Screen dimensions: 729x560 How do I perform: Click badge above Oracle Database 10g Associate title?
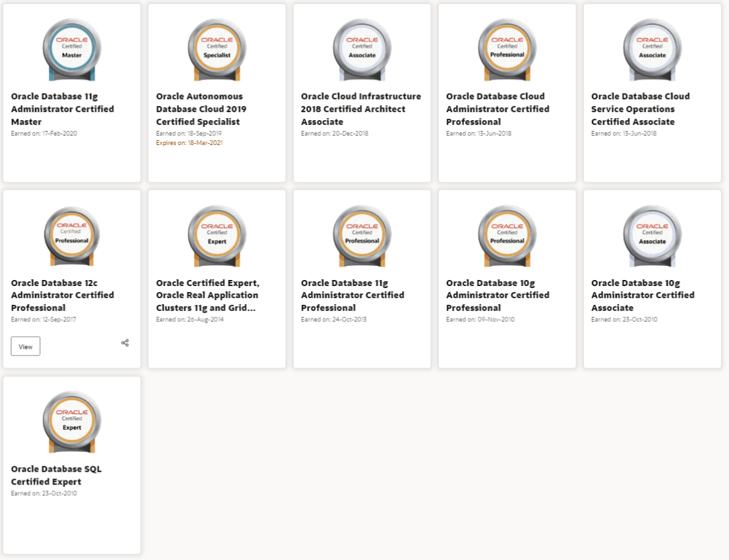[652, 236]
